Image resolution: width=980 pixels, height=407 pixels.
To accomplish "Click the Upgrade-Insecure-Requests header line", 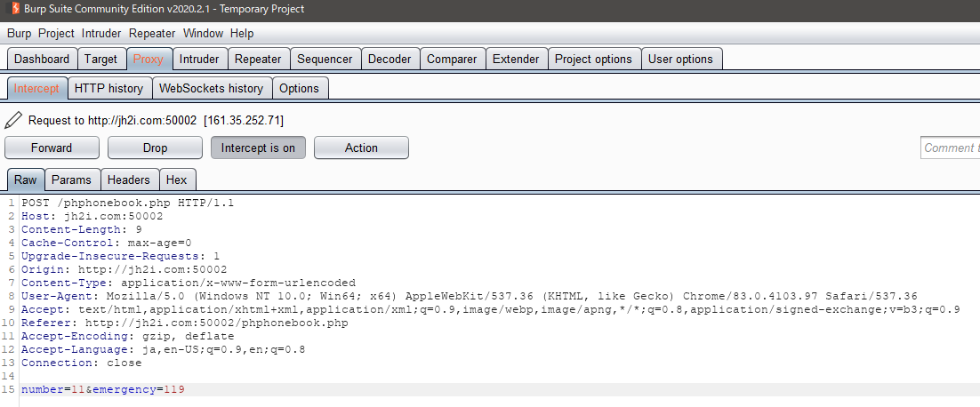I will click(x=121, y=256).
